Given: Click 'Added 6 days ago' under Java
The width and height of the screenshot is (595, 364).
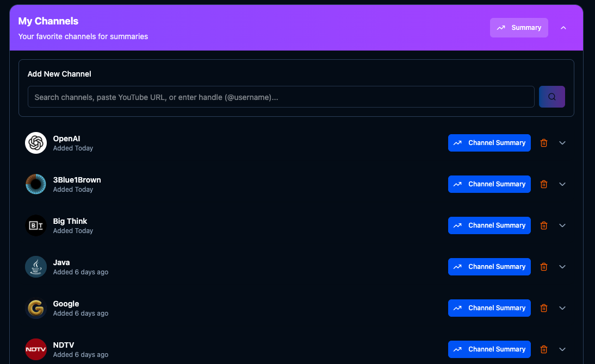Looking at the screenshot, I should 80,272.
